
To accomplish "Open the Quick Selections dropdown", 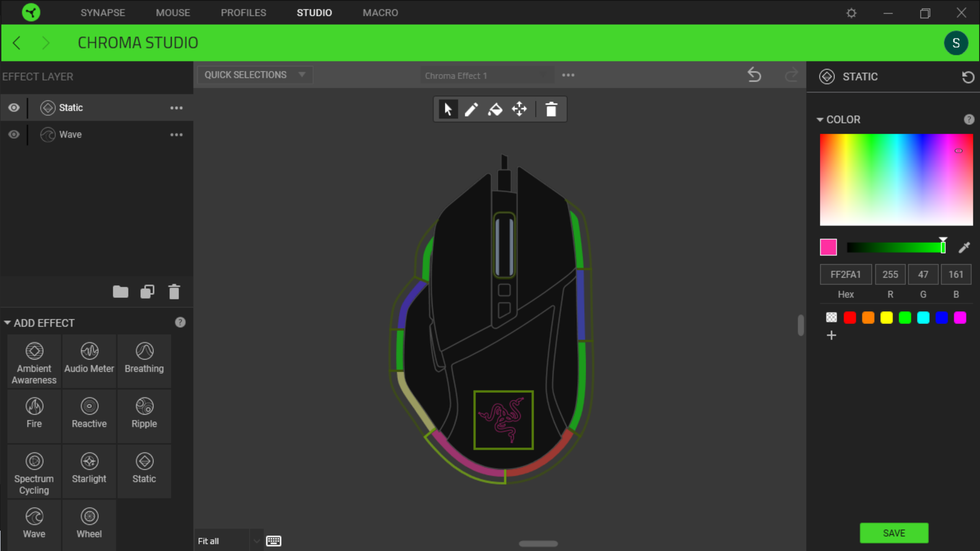I will click(255, 75).
